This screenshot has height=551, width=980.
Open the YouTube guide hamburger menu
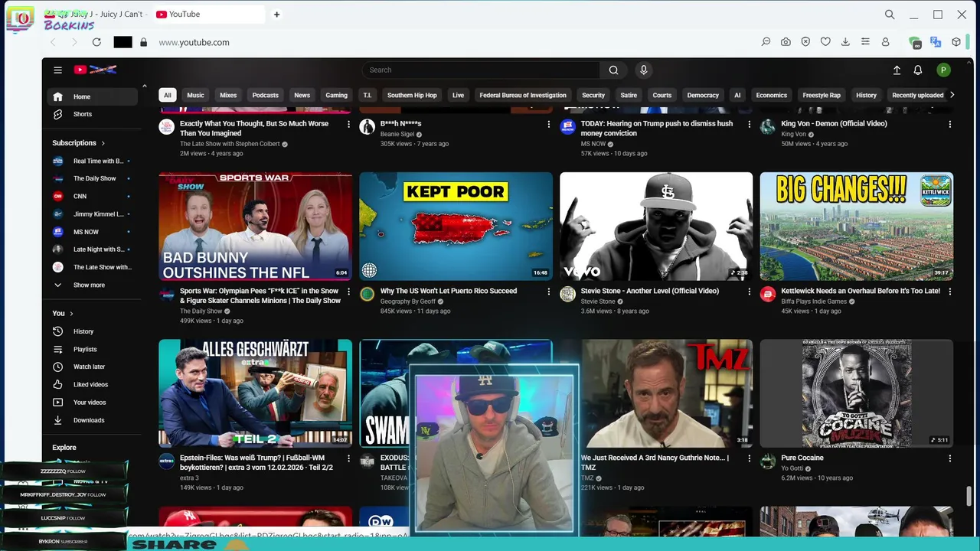coord(57,70)
